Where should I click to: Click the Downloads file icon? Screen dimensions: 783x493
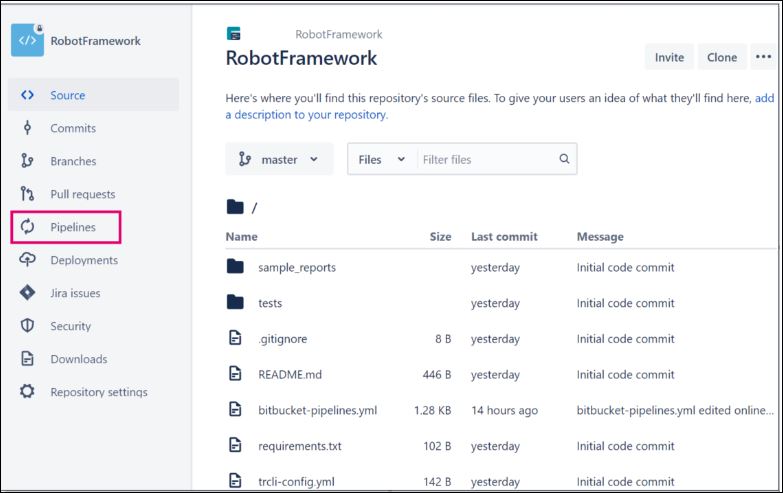tap(28, 359)
